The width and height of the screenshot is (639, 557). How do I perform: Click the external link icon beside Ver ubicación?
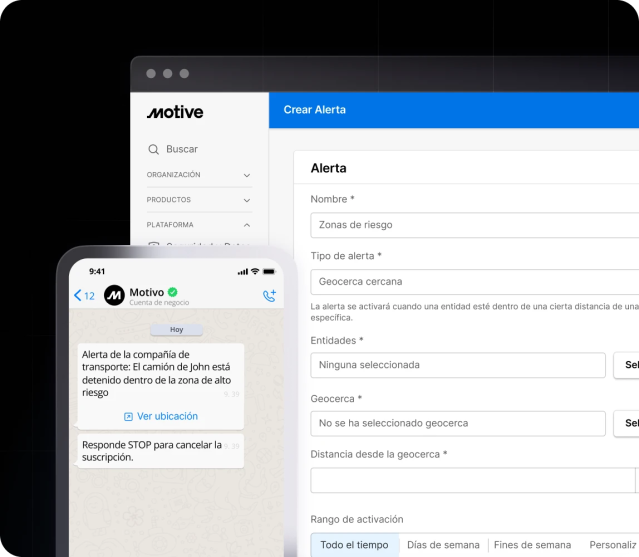(x=128, y=416)
